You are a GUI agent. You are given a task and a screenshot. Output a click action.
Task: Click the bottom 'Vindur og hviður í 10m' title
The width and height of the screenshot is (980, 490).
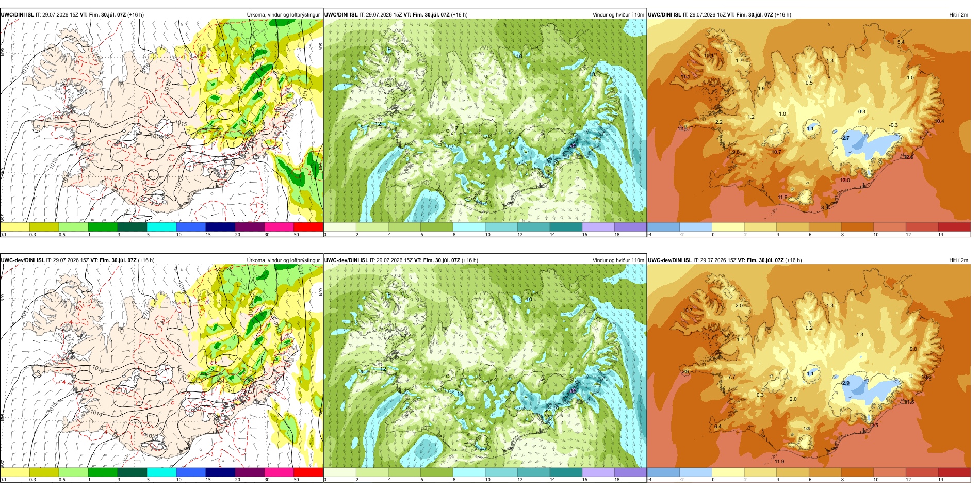click(x=618, y=260)
